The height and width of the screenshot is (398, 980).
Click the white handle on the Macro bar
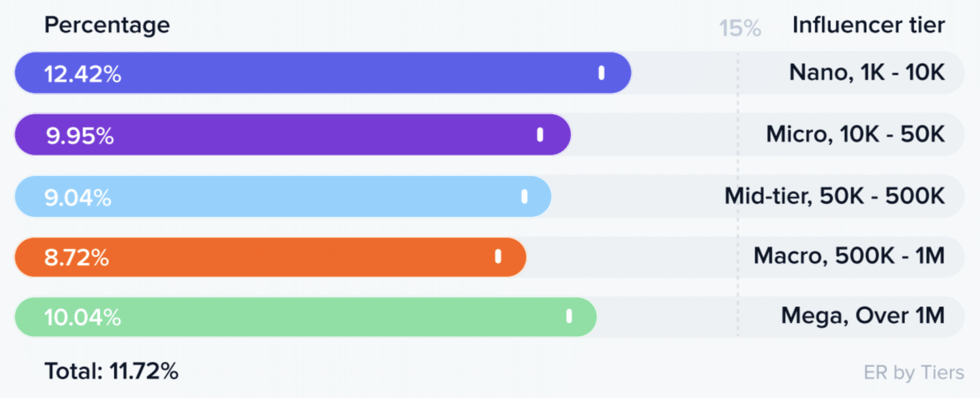pos(498,256)
